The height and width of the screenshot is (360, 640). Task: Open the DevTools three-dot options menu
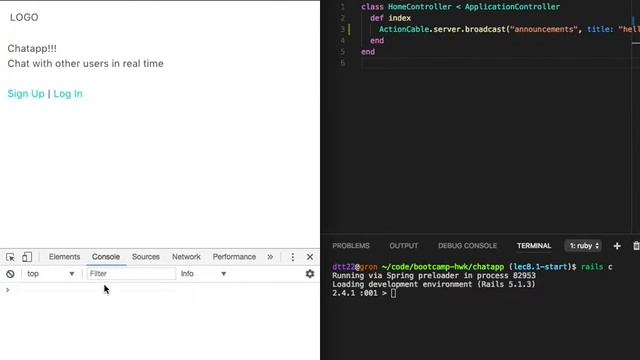coord(293,257)
